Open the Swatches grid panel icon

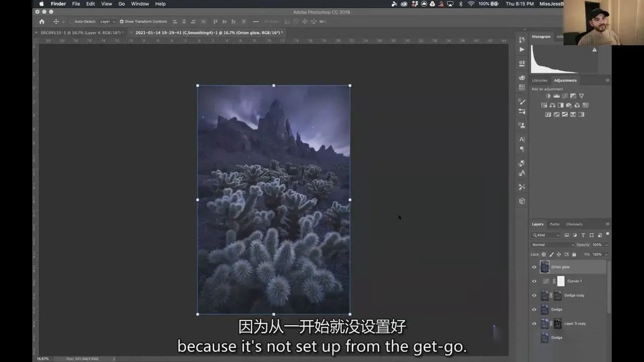click(x=522, y=87)
